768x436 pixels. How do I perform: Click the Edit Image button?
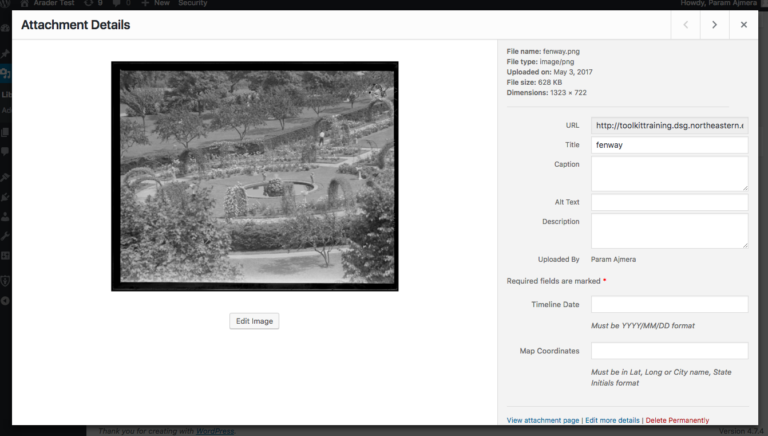click(254, 321)
